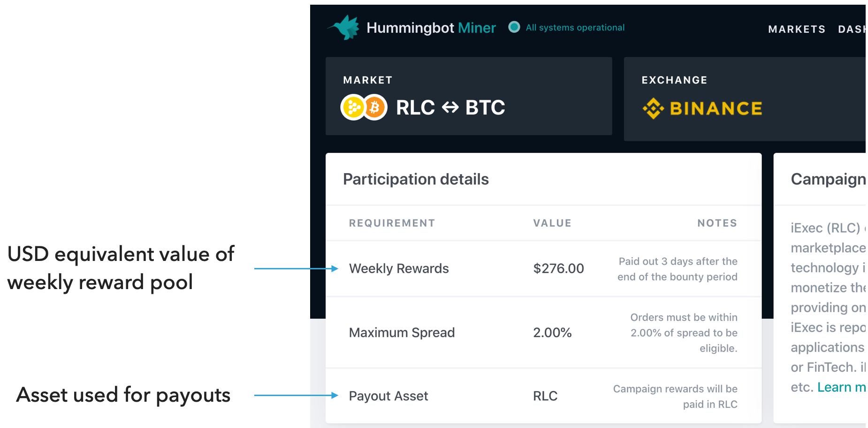This screenshot has height=428, width=868.
Task: Click the RLC payout asset value
Action: click(x=545, y=396)
